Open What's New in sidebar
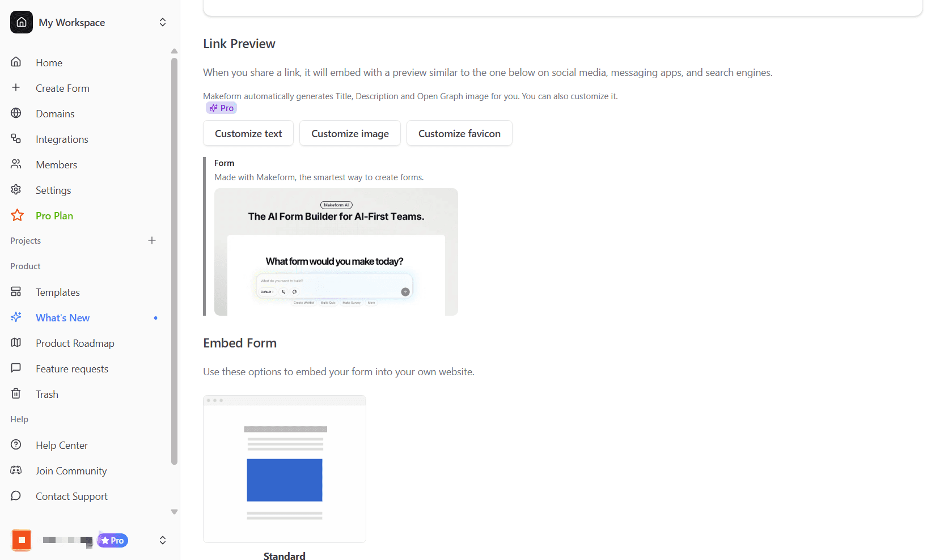 (62, 317)
